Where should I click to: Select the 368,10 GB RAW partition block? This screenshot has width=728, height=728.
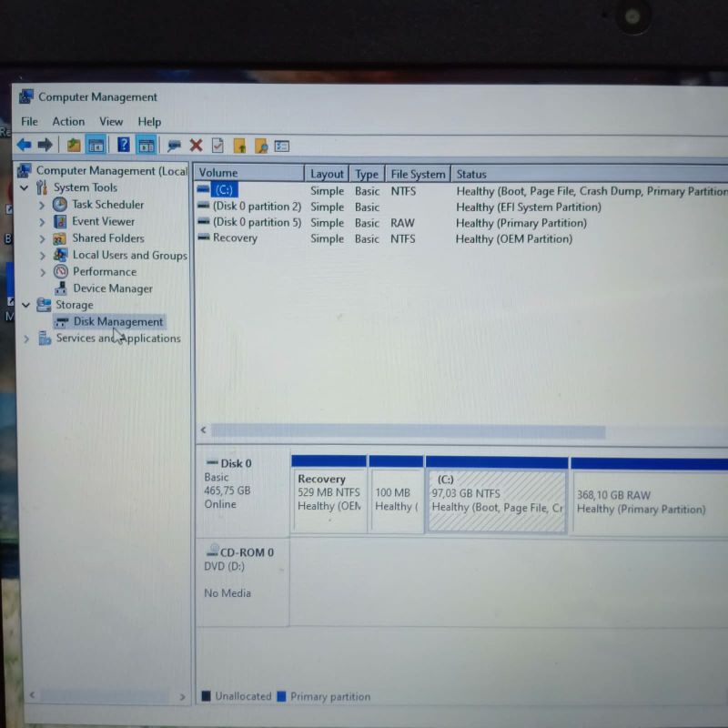pyautogui.click(x=648, y=501)
